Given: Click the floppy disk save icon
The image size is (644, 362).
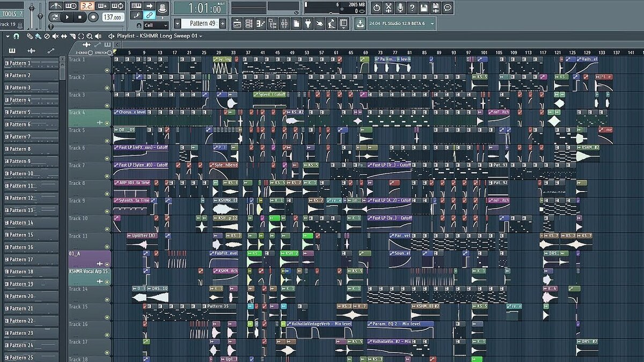Looking at the screenshot, I should coord(423,8).
